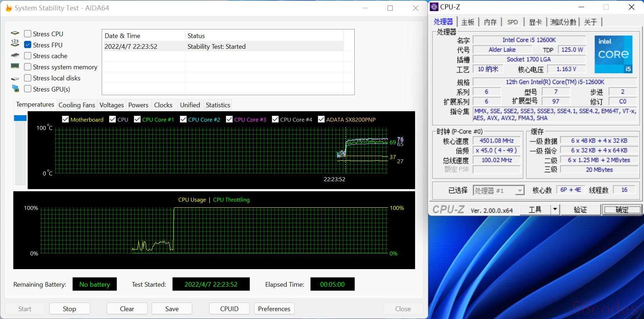Viewport: 644px width, 319px height.
Task: Click the No battery status display
Action: click(95, 284)
